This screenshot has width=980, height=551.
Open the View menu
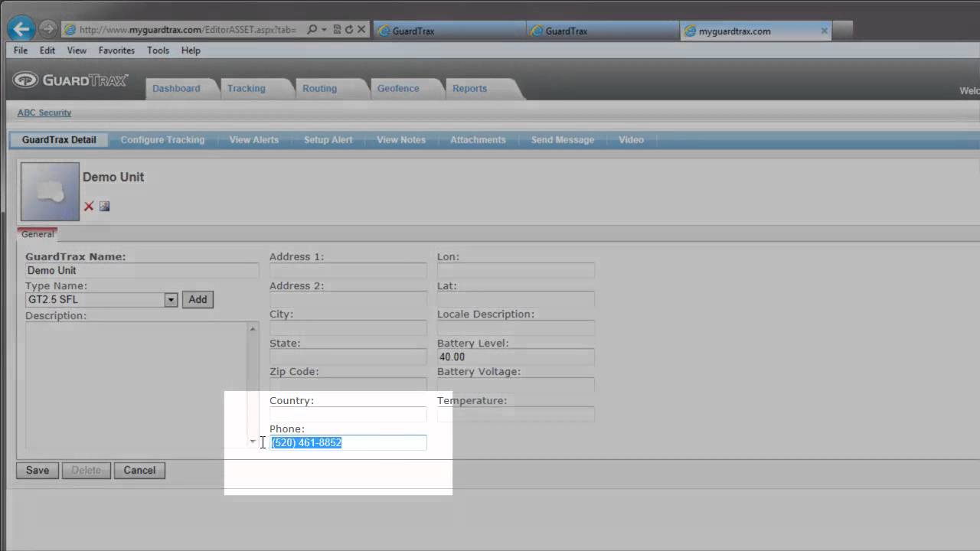(77, 51)
